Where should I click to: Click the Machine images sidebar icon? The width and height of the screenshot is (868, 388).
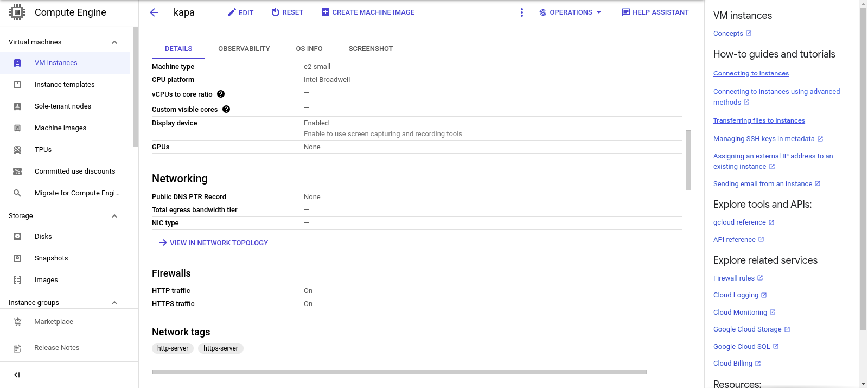17,128
